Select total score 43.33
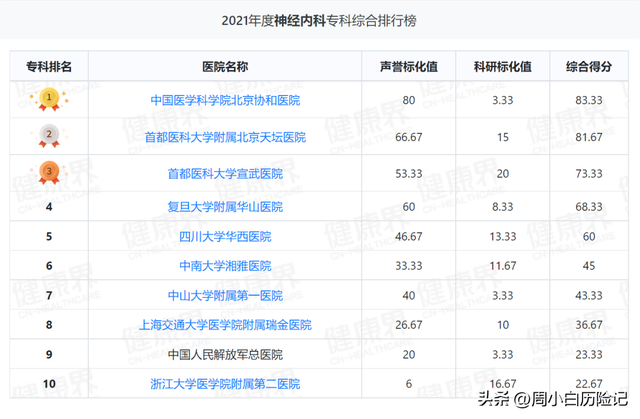The height and width of the screenshot is (419, 640). tap(589, 295)
